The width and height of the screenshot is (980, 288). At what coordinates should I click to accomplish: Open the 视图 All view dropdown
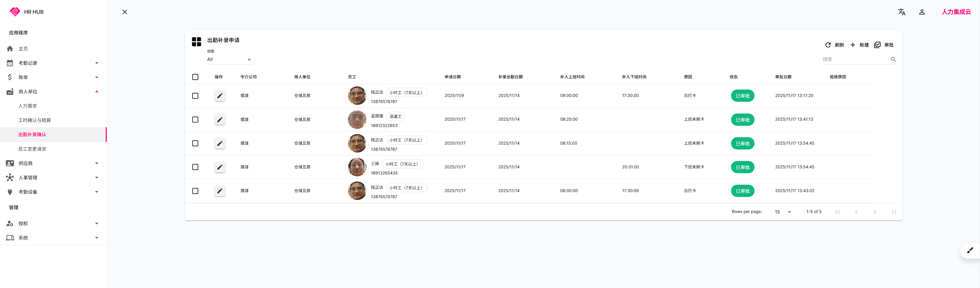click(x=229, y=60)
